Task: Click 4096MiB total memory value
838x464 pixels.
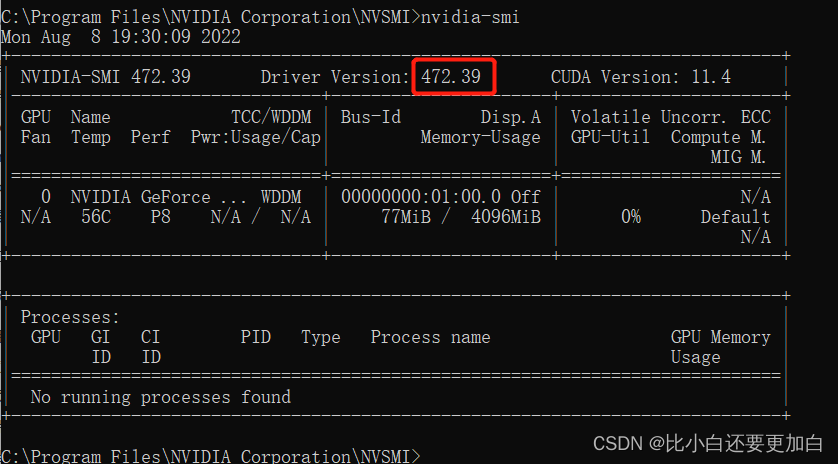Action: coord(506,217)
